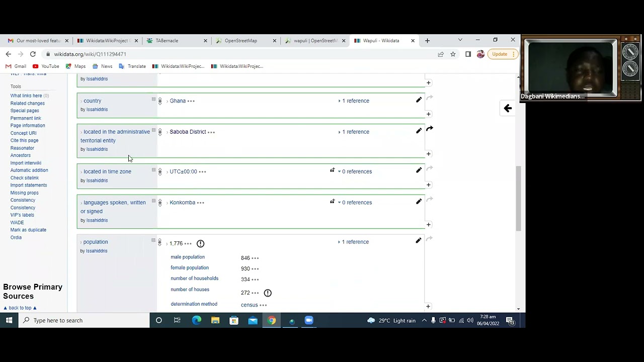Screen dimensions: 644x362
Task: Add a value to located in time zone
Action: click(x=428, y=185)
